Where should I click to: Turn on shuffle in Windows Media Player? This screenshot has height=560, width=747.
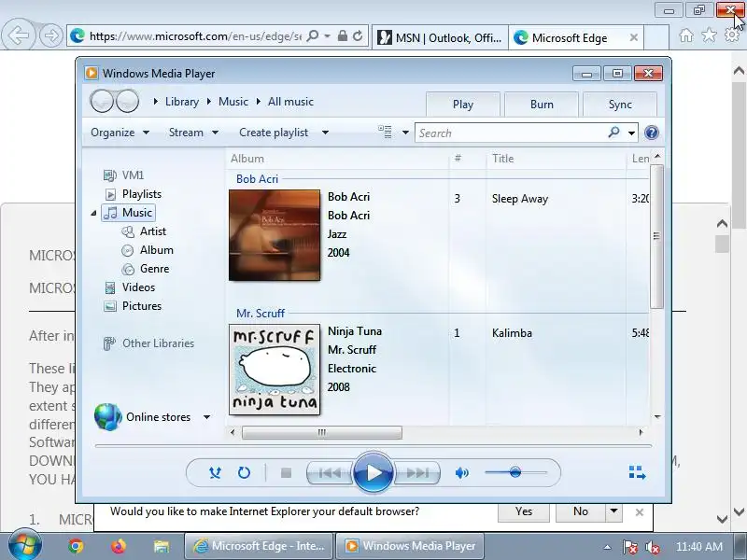[215, 472]
